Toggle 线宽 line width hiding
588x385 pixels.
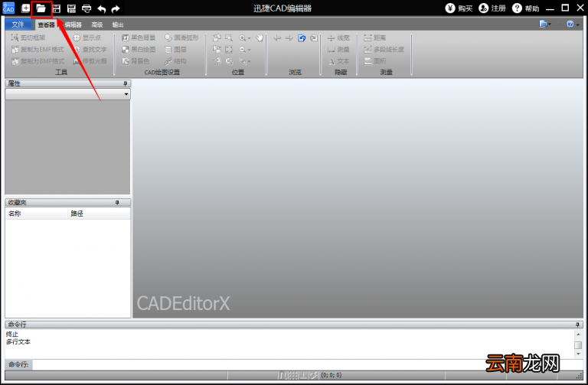[338, 38]
